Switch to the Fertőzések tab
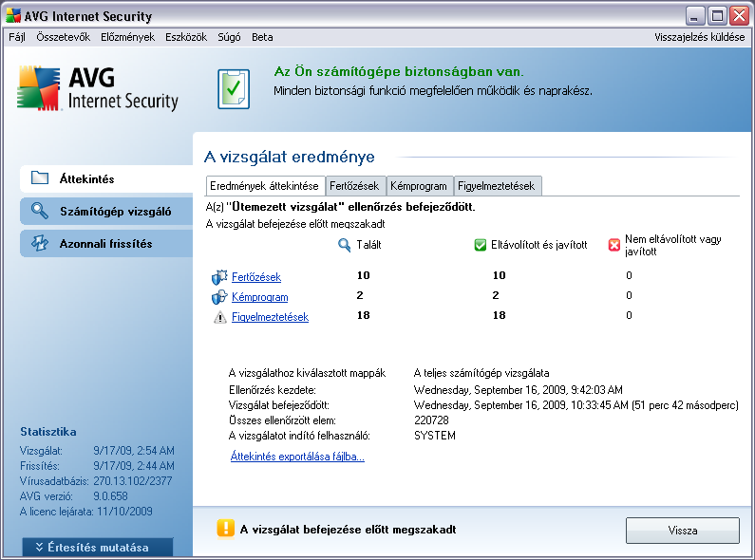Screen dimensions: 755x560 point(354,186)
